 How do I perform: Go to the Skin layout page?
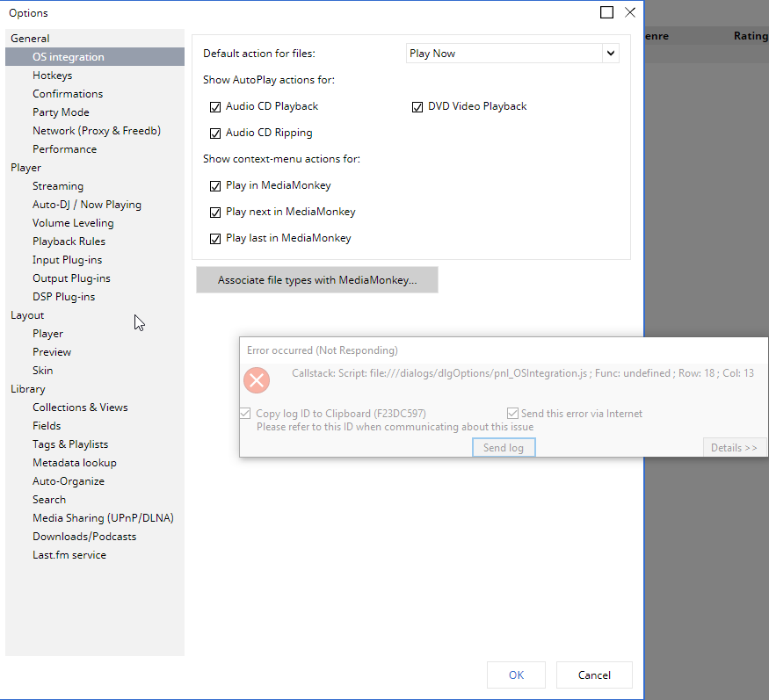click(43, 371)
